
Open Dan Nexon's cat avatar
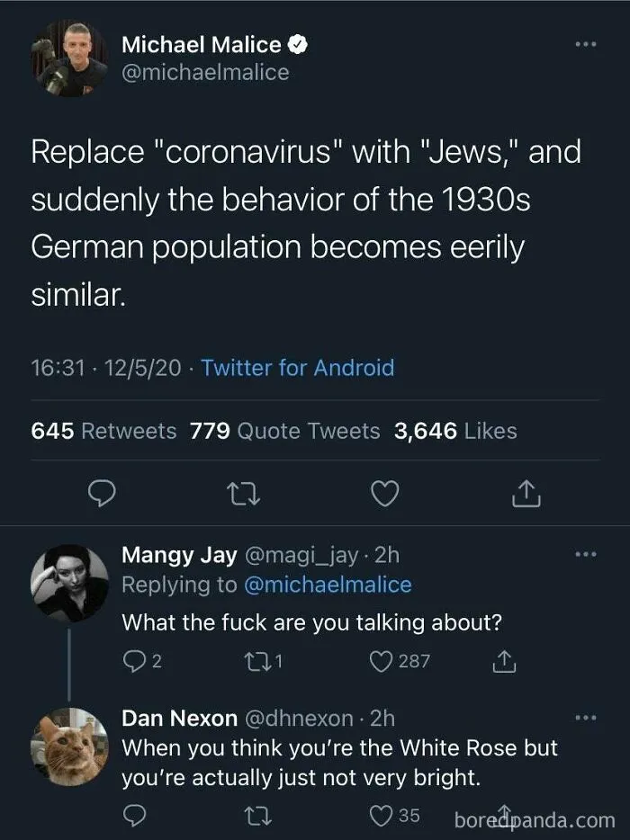point(69,746)
